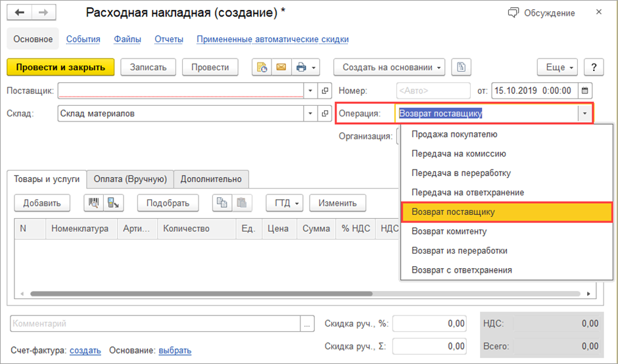
Task: Click the printer icon
Action: [x=301, y=68]
